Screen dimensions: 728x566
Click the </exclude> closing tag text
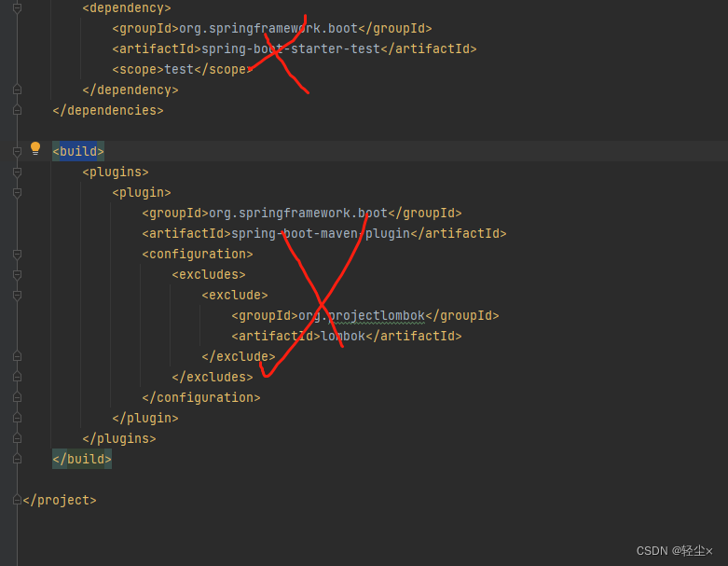click(239, 356)
